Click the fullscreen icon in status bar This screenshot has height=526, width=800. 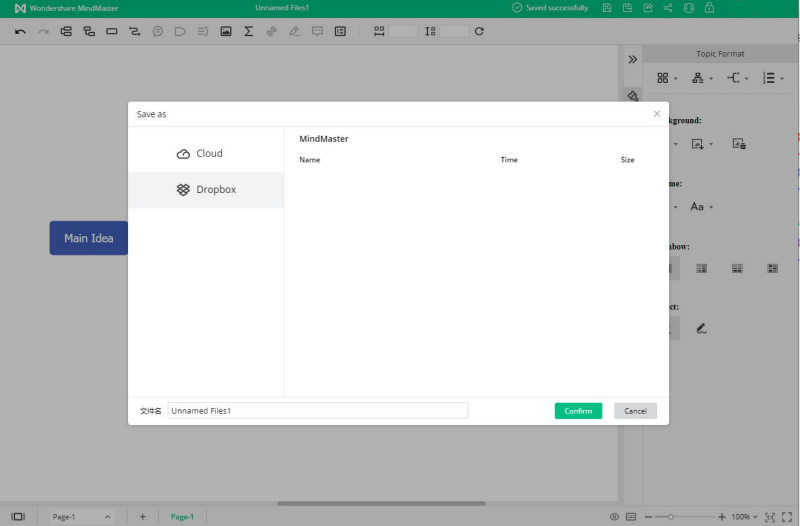tap(787, 517)
